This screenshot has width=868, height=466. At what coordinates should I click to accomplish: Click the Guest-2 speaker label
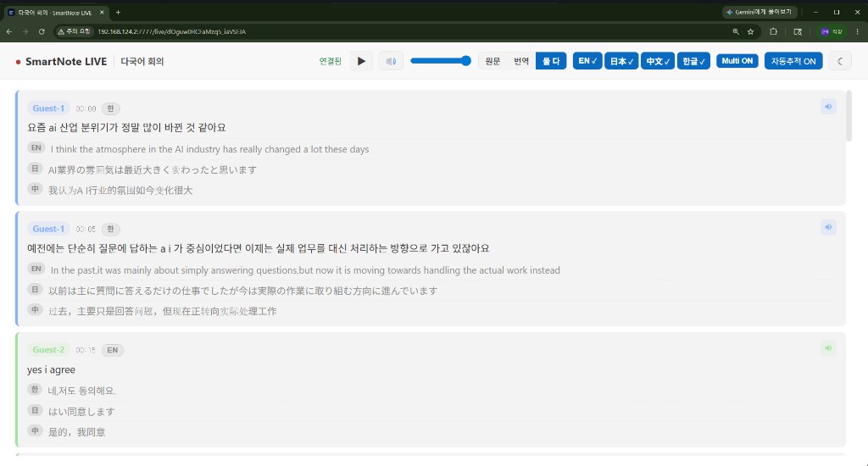pos(48,349)
